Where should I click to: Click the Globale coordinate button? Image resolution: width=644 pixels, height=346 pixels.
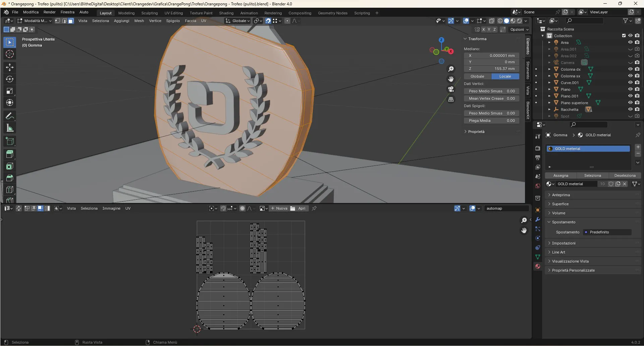tap(477, 76)
